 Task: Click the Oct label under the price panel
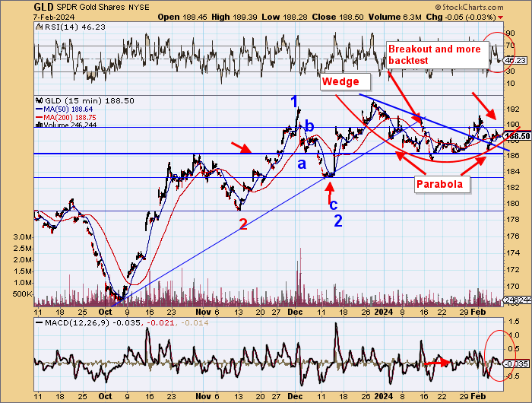(105, 312)
